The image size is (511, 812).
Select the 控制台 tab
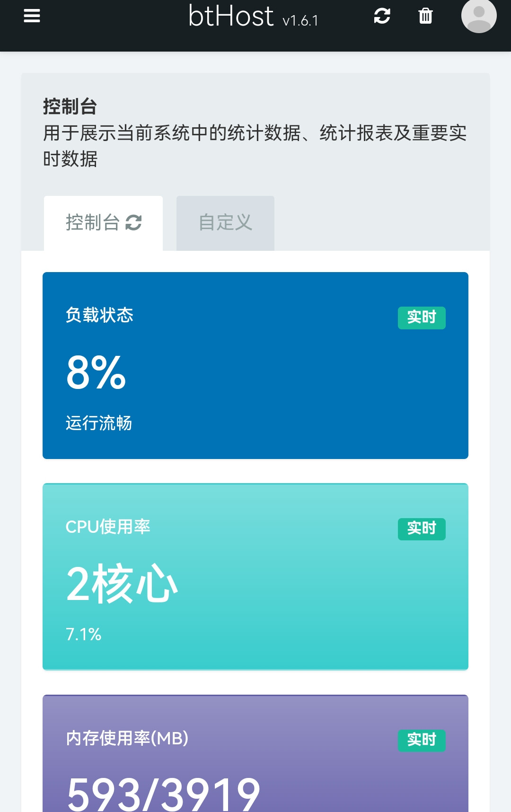pos(103,223)
